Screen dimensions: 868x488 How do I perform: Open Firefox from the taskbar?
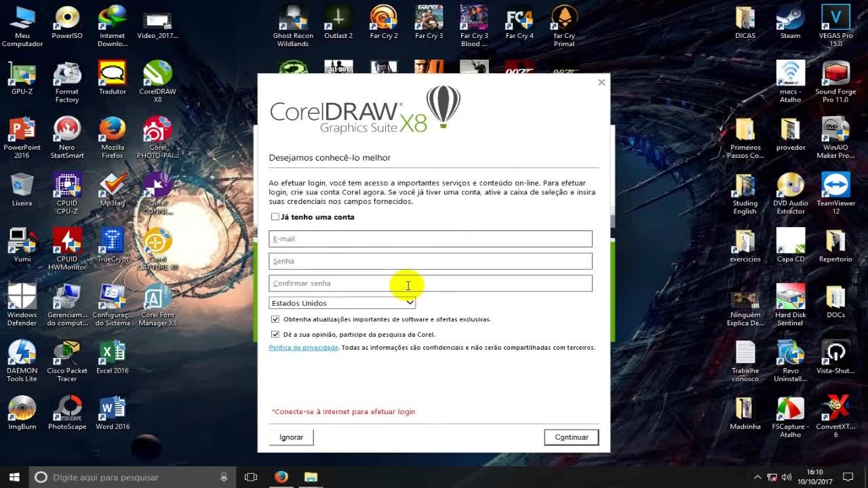(281, 477)
